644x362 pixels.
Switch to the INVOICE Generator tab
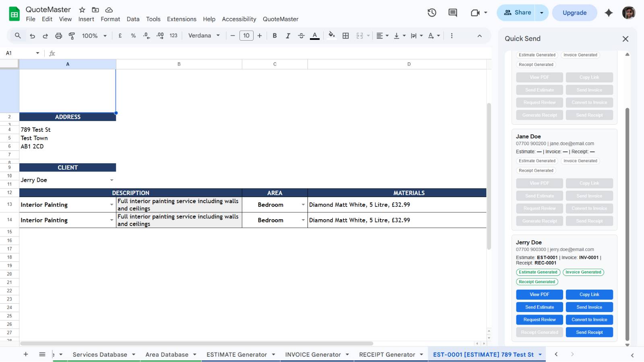click(x=313, y=354)
